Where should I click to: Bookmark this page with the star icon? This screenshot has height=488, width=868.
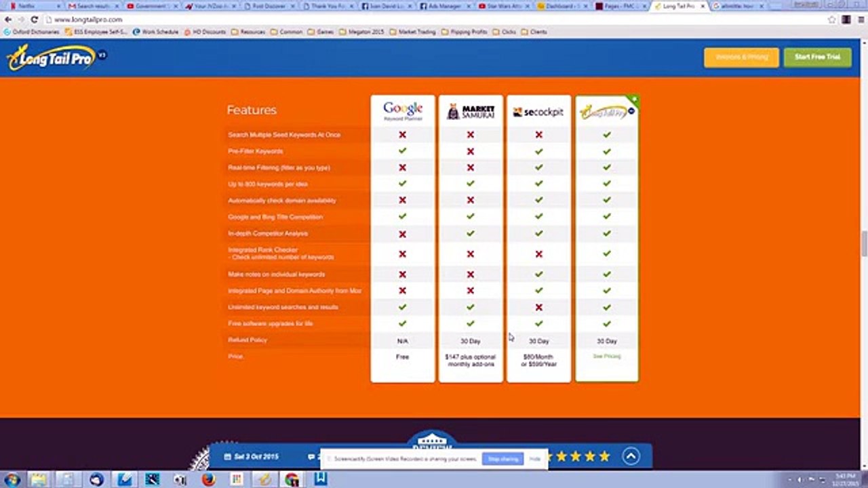[x=832, y=20]
